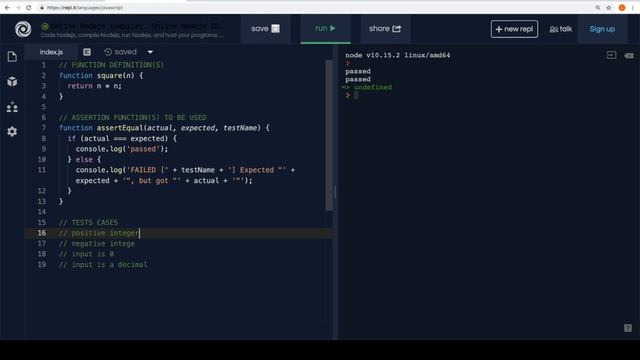Viewport: 640px width, 360px height.
Task: Click the 'return n * n;' line
Action: (94, 86)
